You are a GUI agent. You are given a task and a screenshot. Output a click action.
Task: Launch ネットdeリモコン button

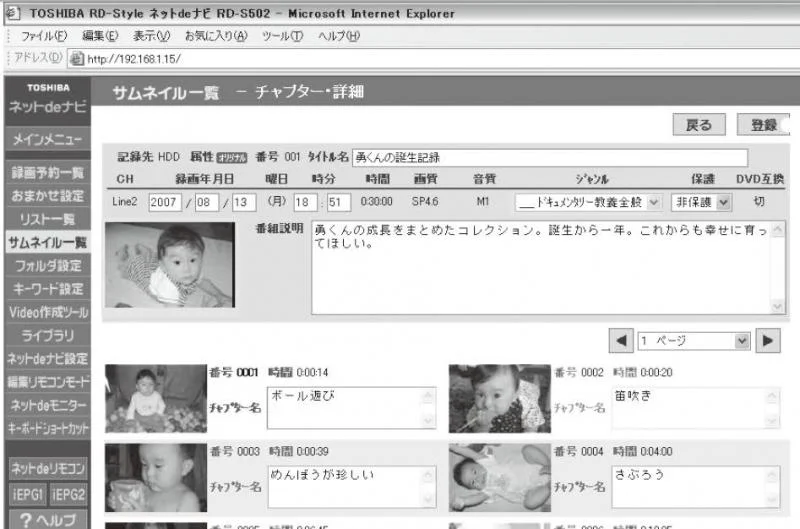point(48,468)
